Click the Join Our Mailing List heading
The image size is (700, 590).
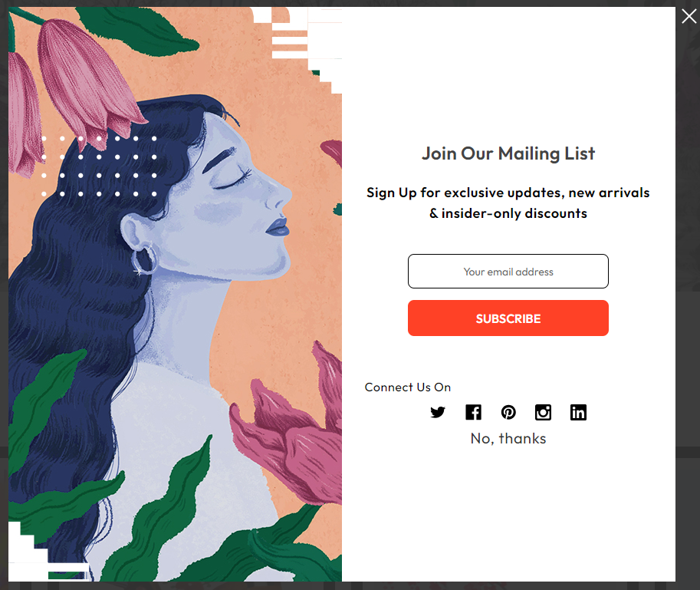[x=508, y=153]
